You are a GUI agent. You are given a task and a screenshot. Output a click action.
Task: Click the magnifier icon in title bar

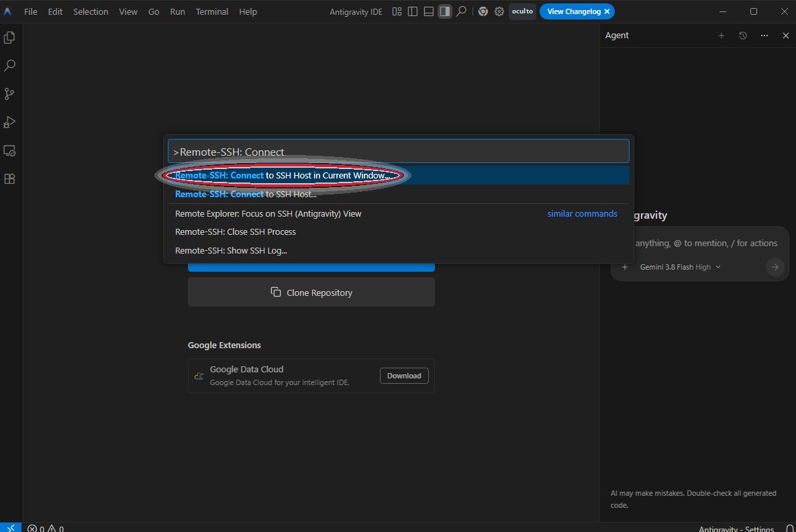pyautogui.click(x=461, y=11)
